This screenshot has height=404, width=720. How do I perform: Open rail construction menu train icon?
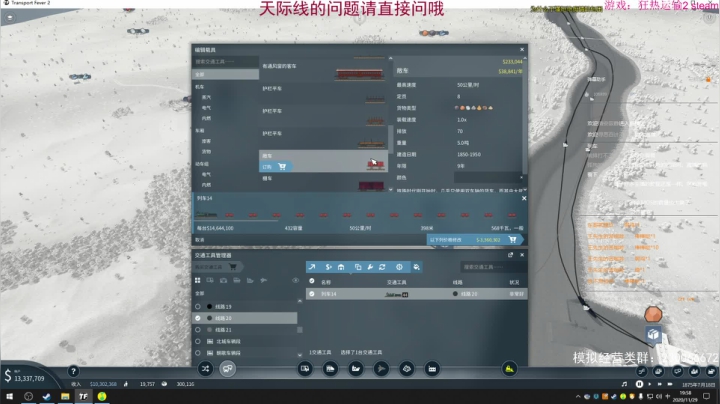pyautogui.click(x=330, y=369)
